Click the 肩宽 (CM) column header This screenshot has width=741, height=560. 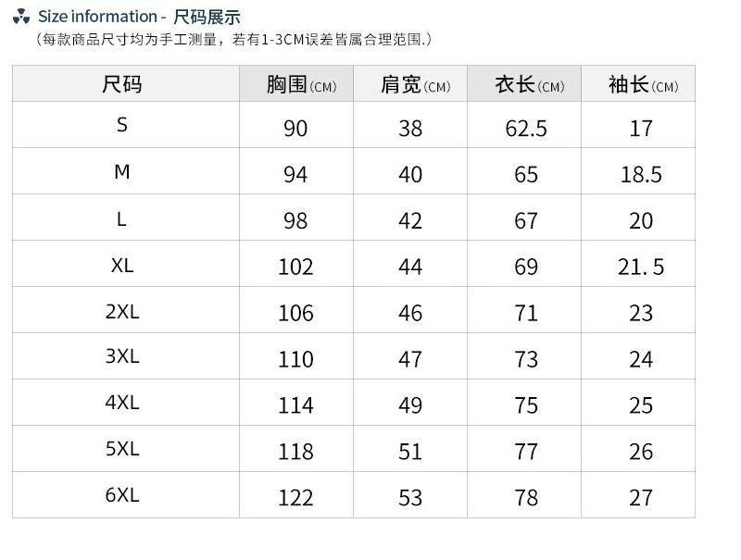pos(410,83)
